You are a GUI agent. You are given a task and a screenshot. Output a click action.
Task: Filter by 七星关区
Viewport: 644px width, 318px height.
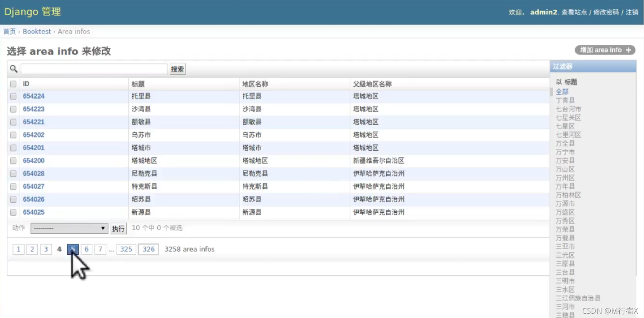[x=569, y=118]
